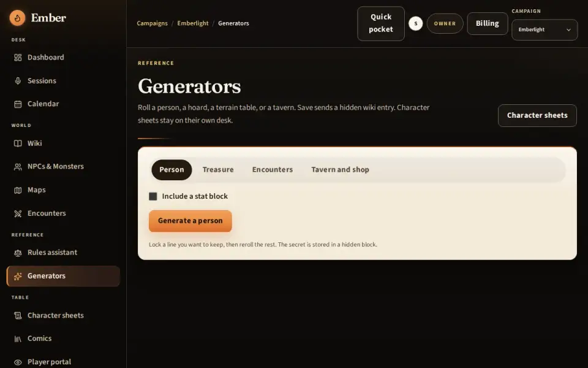Open Comics label in the sidebar

pyautogui.click(x=39, y=339)
